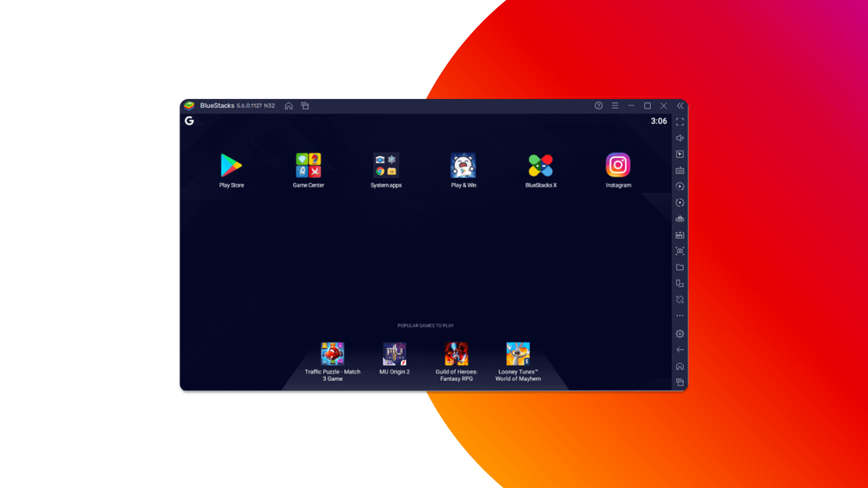The width and height of the screenshot is (868, 488).
Task: Open the keyboard controls icon in sidebar
Action: [x=680, y=170]
